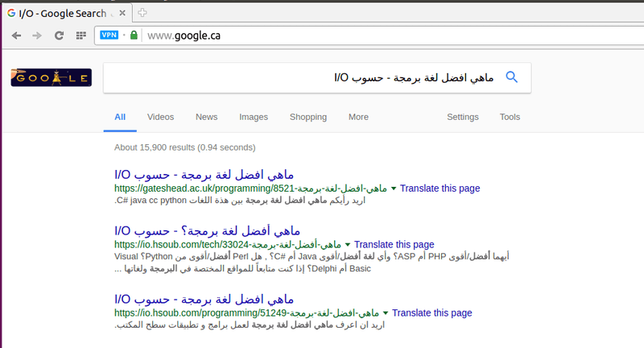644x348 pixels.
Task: Open the speed dial grid icon
Action: [81, 35]
